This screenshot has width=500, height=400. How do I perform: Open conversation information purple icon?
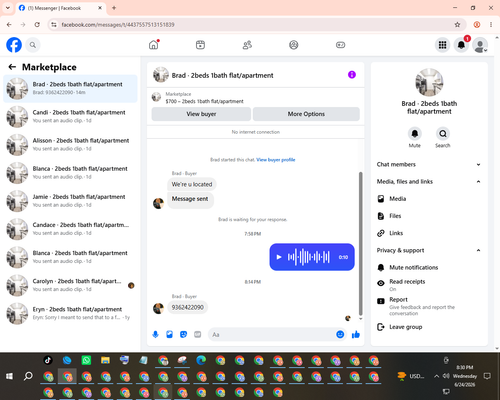(x=352, y=75)
